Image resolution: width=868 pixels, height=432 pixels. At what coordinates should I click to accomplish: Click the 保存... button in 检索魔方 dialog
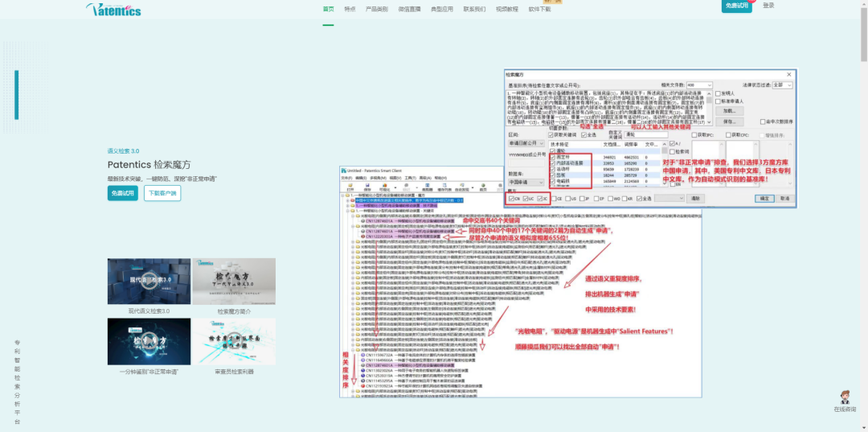pos(730,121)
